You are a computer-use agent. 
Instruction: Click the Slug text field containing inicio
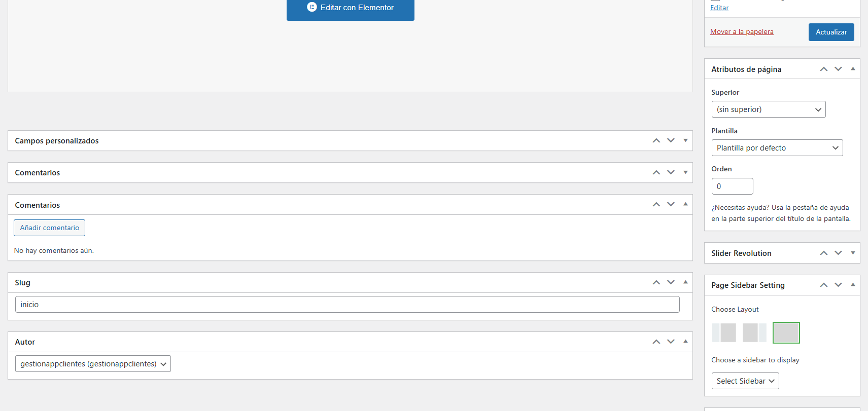click(348, 305)
